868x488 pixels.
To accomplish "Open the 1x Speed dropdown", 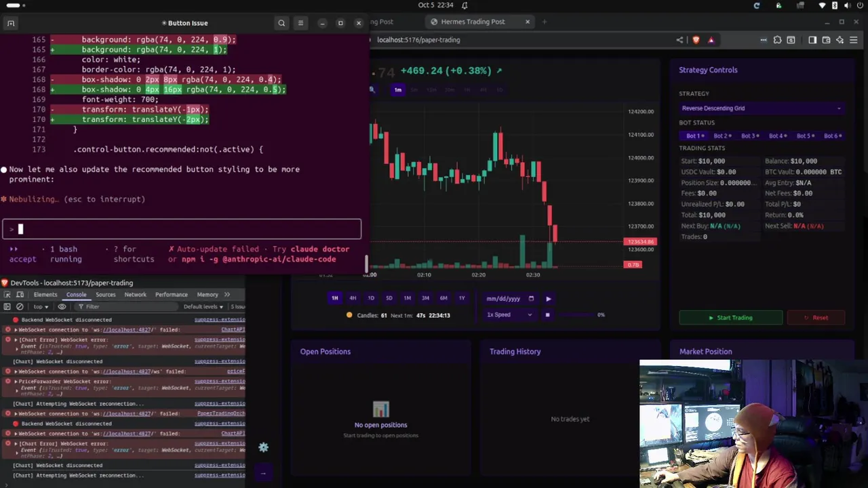I will (x=509, y=314).
